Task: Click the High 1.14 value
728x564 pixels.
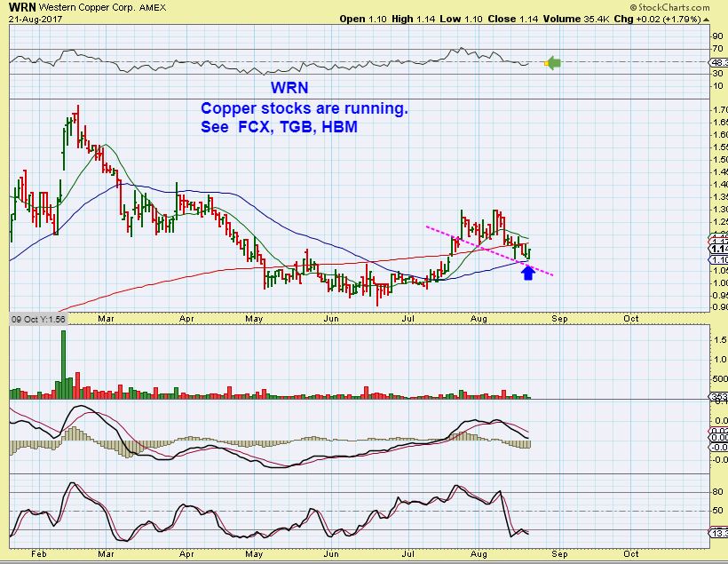Action: [x=413, y=19]
